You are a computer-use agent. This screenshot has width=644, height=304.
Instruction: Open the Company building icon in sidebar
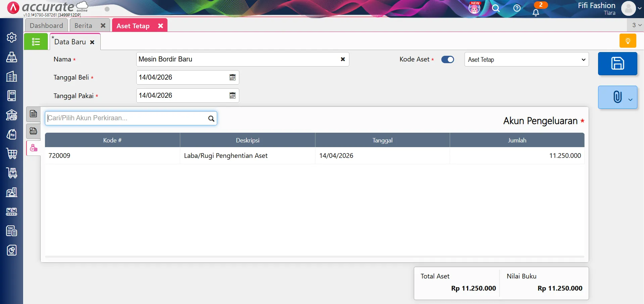click(12, 77)
